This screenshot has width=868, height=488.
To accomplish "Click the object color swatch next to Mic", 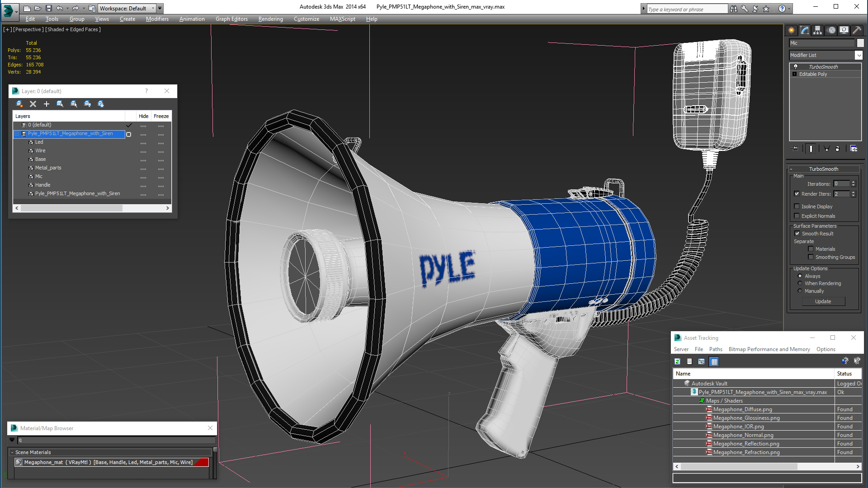I will (x=860, y=43).
